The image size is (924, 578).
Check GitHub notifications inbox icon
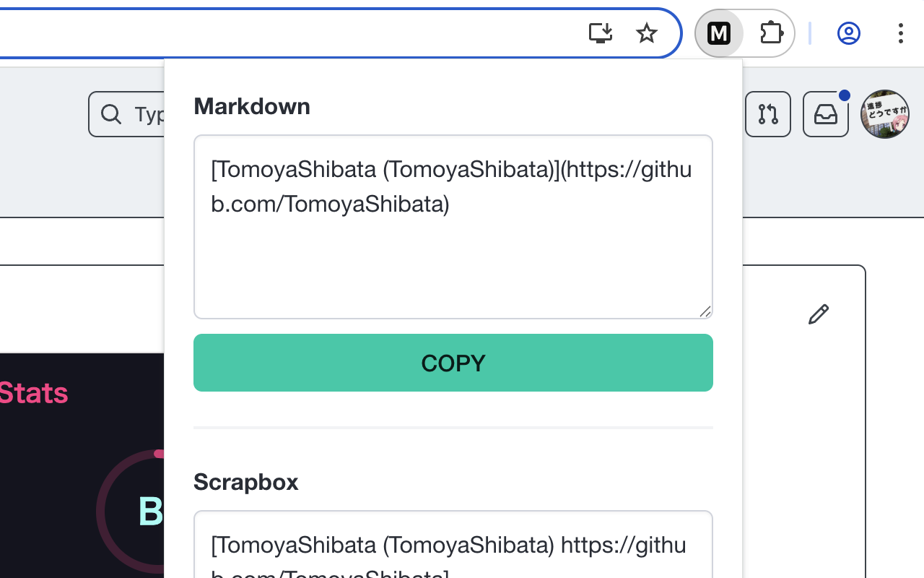coord(825,114)
